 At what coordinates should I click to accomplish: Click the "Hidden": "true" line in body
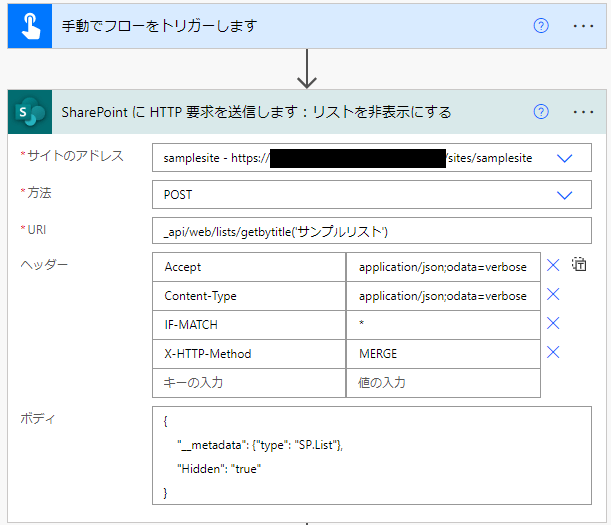click(x=219, y=469)
